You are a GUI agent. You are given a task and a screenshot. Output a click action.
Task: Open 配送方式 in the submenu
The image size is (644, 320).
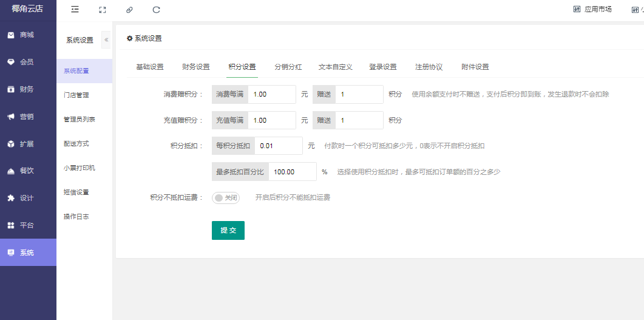pos(84,144)
